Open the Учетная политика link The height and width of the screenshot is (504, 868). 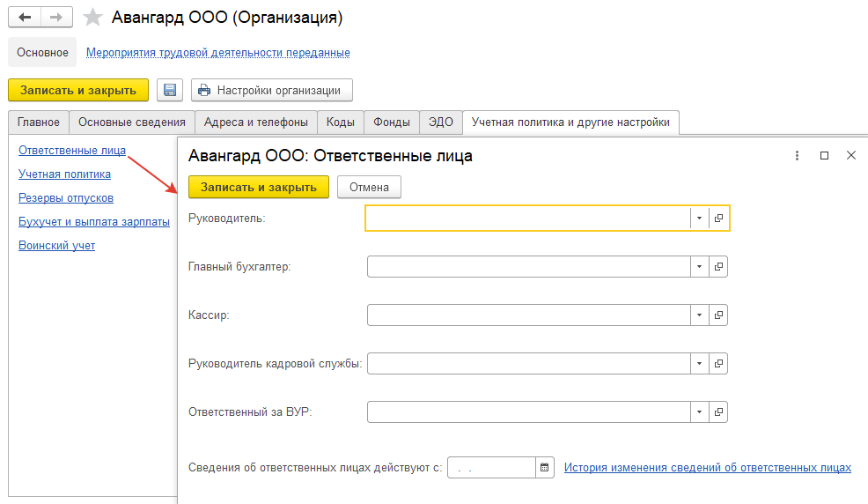coord(65,174)
